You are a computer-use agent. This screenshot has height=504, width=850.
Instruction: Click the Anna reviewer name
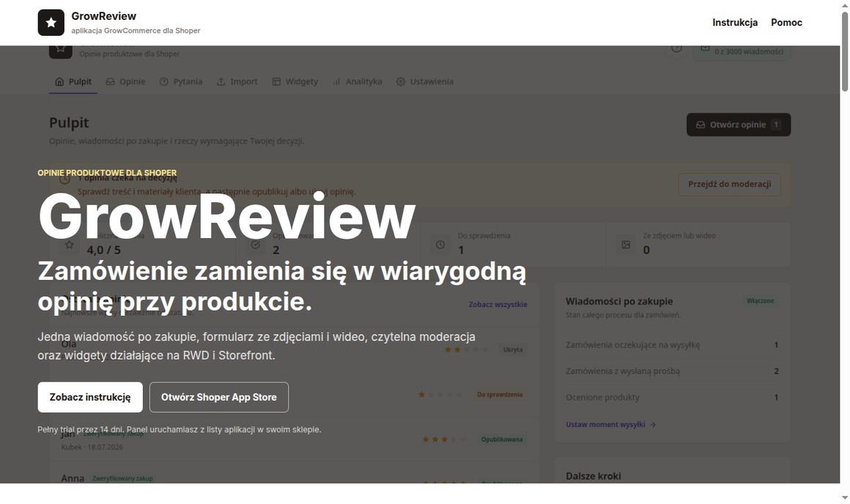click(73, 478)
